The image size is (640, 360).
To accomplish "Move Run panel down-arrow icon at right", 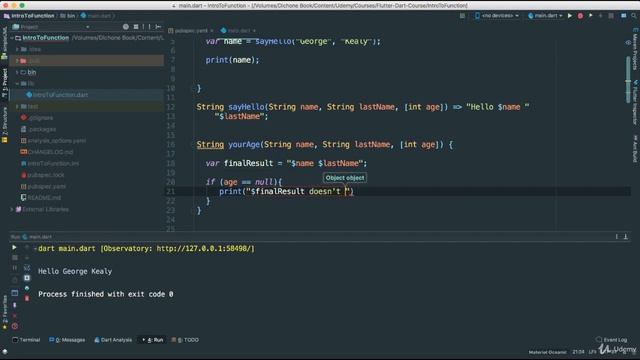I will [x=625, y=237].
